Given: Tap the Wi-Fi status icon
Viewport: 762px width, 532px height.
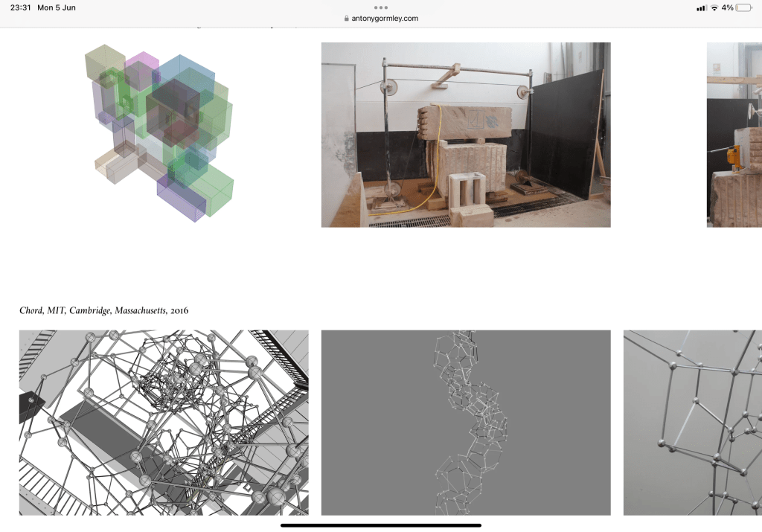Looking at the screenshot, I should pyautogui.click(x=714, y=7).
